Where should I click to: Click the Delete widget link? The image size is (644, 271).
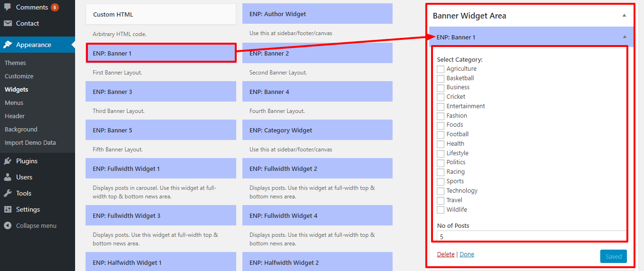click(445, 254)
